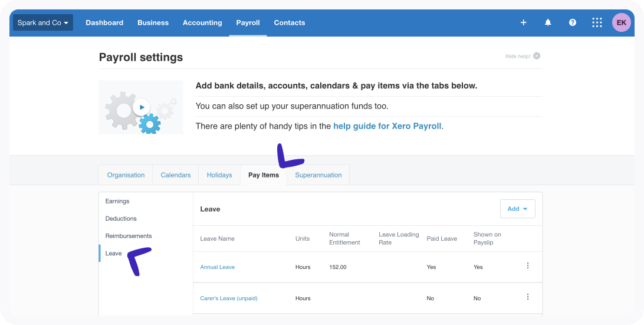Screen dimensions: 644x325
Task: Open the Business menu
Action: [153, 22]
